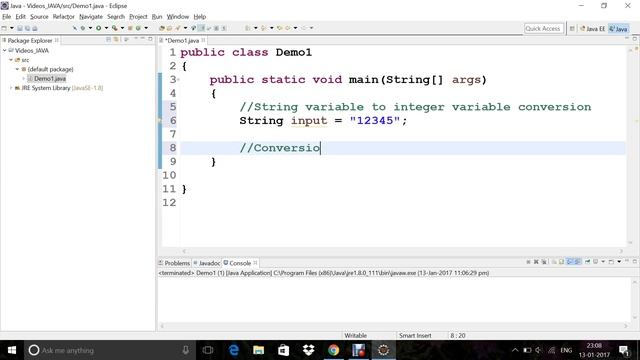This screenshot has width=640, height=360.
Task: Open Microsoft Edge from taskbar
Action: tap(233, 350)
